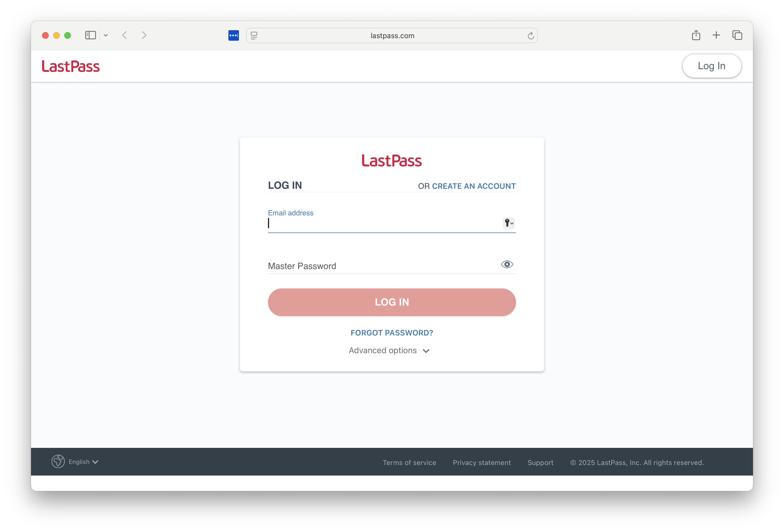Click the globe language icon in footer
The width and height of the screenshot is (784, 532).
pyautogui.click(x=58, y=461)
